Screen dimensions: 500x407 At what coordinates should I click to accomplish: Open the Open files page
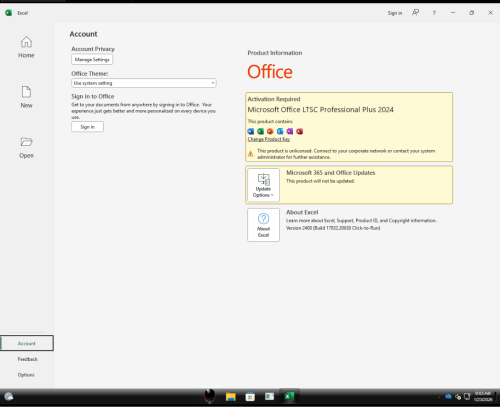[x=26, y=147]
